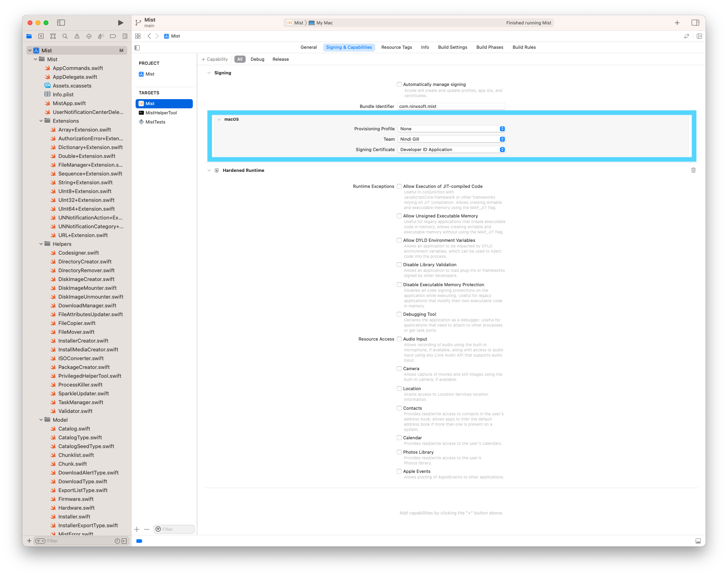This screenshot has width=728, height=576.
Task: Open editor review changes arrows icon
Action: [x=686, y=36]
